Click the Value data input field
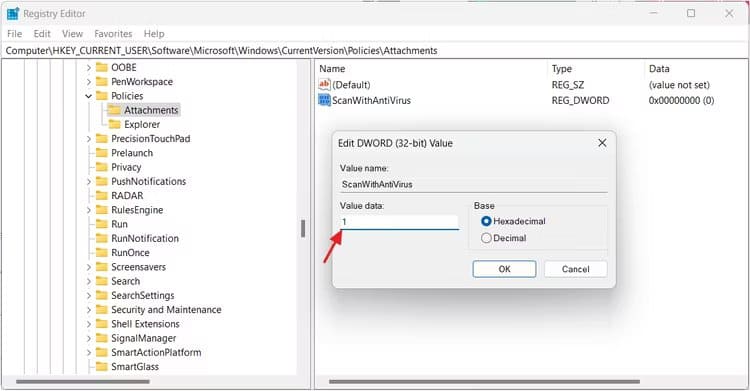This screenshot has height=391, width=750. click(x=399, y=222)
